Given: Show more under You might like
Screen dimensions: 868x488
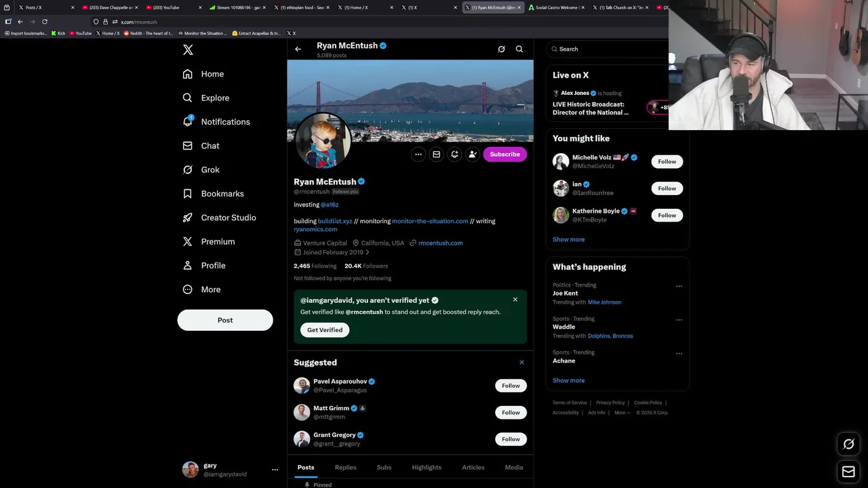Looking at the screenshot, I should pyautogui.click(x=568, y=239).
